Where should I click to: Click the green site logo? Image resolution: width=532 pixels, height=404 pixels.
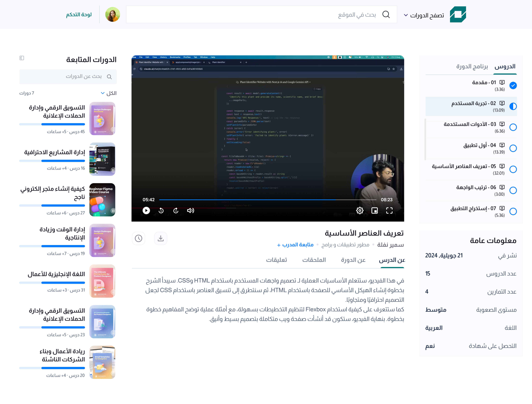(x=458, y=14)
